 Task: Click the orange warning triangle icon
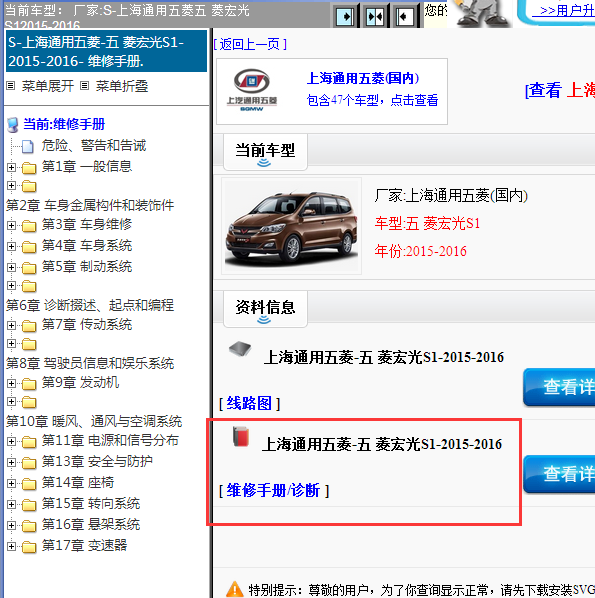pos(235,589)
